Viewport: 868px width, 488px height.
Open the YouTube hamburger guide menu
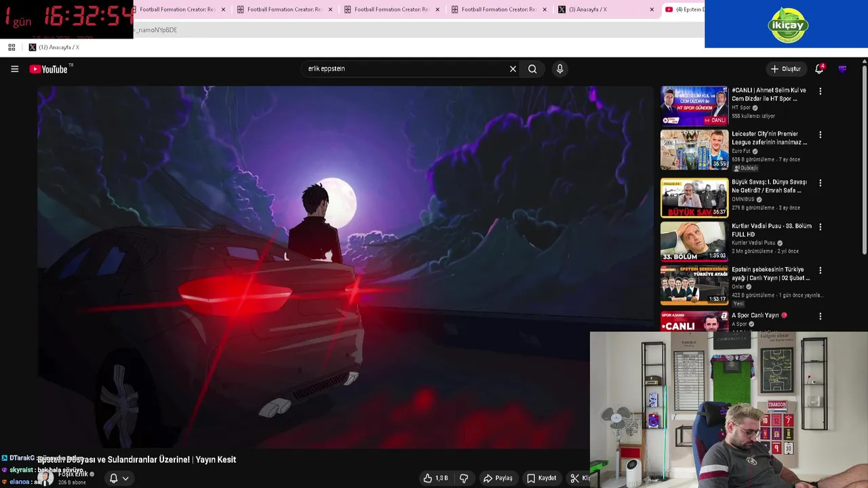(14, 69)
